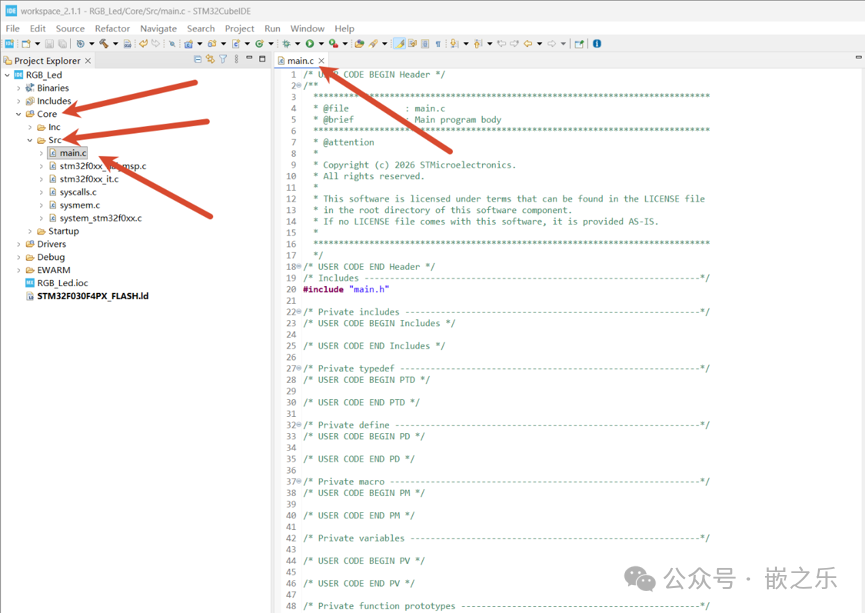Open Project Explorer filter icon
This screenshot has height=613, width=865.
(x=223, y=59)
